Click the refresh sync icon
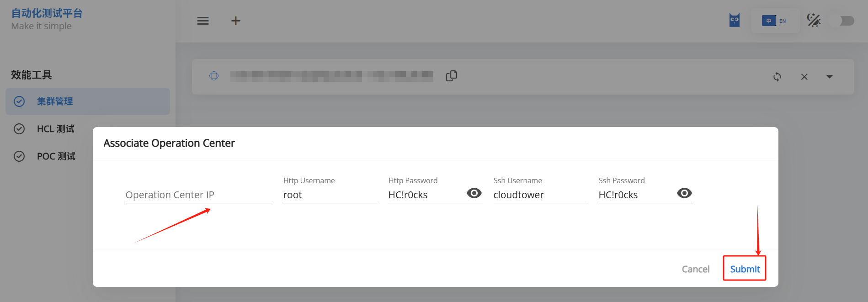The height and width of the screenshot is (302, 868). point(777,77)
